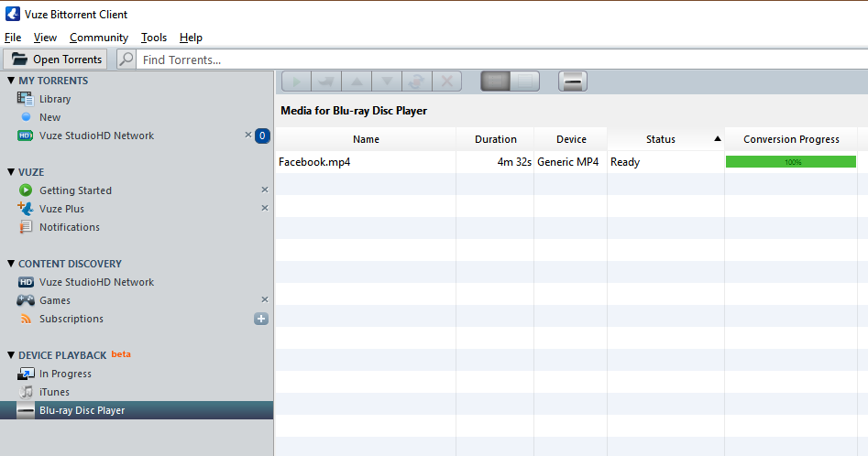
Task: Select Blu-ray Disc Player in the sidebar
Action: [137, 410]
